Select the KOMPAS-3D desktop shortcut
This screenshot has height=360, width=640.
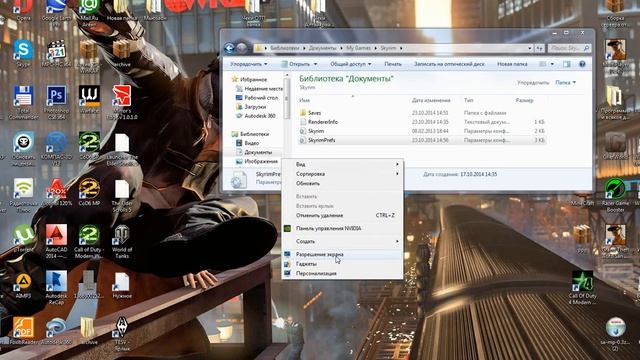pyautogui.click(x=56, y=149)
